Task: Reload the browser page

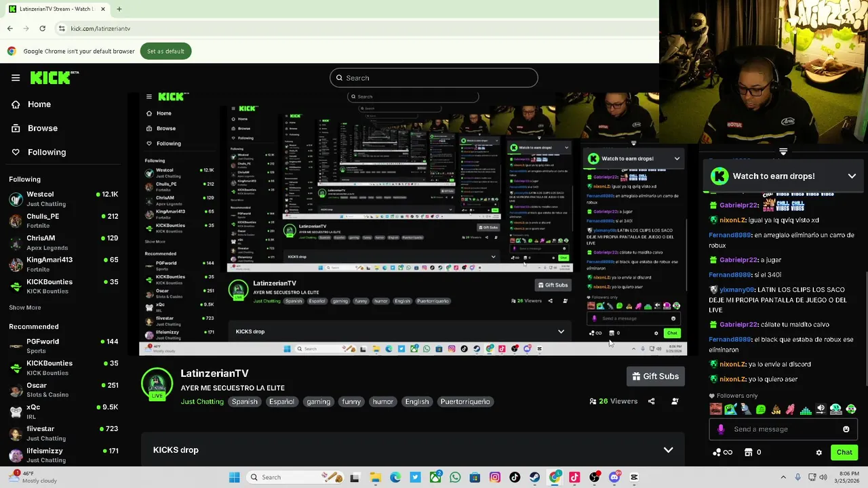Action: coord(42,28)
